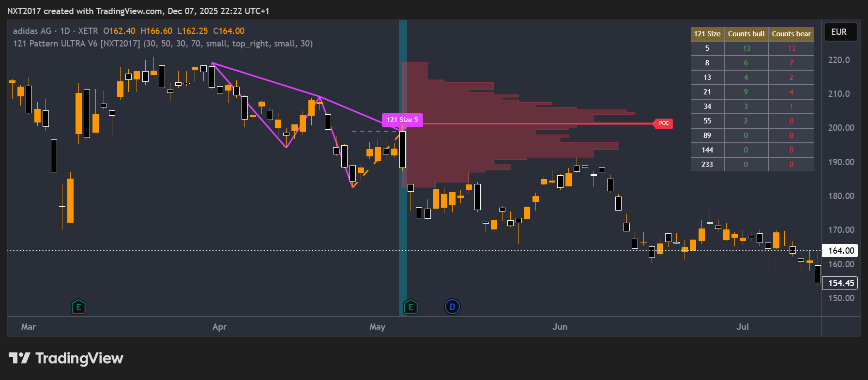This screenshot has height=380, width=868.
Task: Open the EUR currency selector
Action: (x=839, y=32)
